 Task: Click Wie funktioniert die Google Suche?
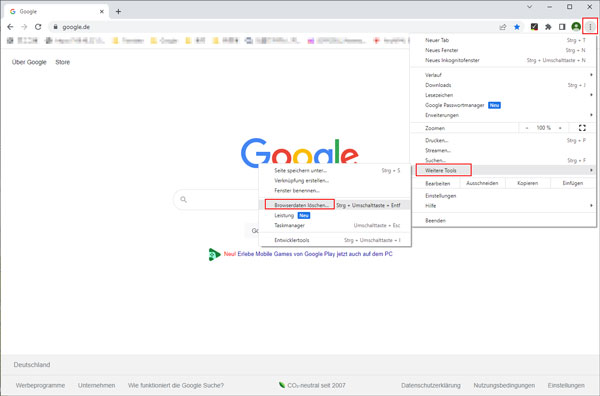(176, 385)
